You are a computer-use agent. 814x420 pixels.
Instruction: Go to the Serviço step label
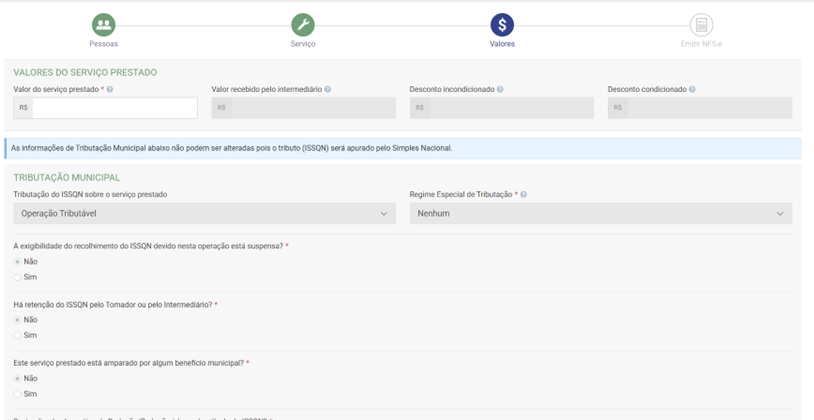click(302, 44)
